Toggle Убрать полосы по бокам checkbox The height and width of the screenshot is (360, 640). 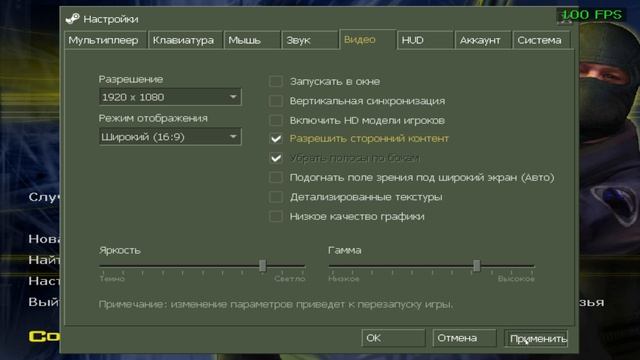pyautogui.click(x=276, y=158)
